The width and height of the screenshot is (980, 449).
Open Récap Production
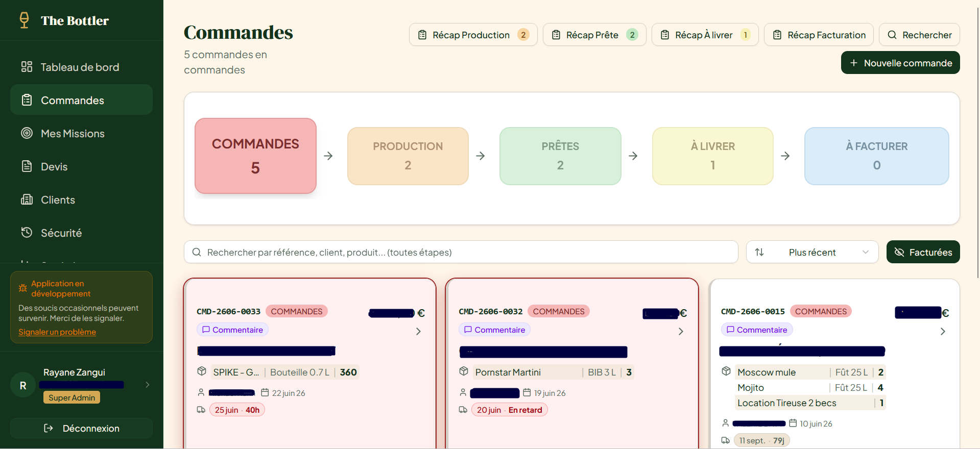click(x=473, y=35)
